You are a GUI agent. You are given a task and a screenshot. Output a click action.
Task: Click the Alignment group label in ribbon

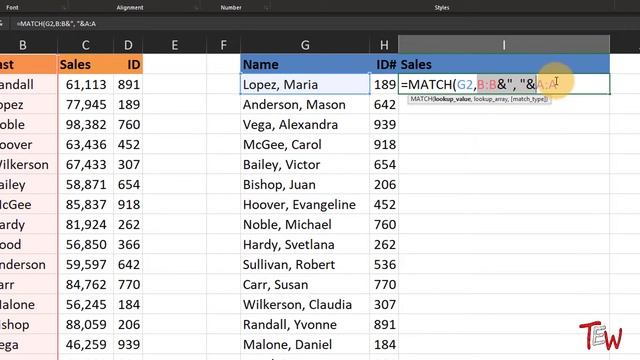130,7
